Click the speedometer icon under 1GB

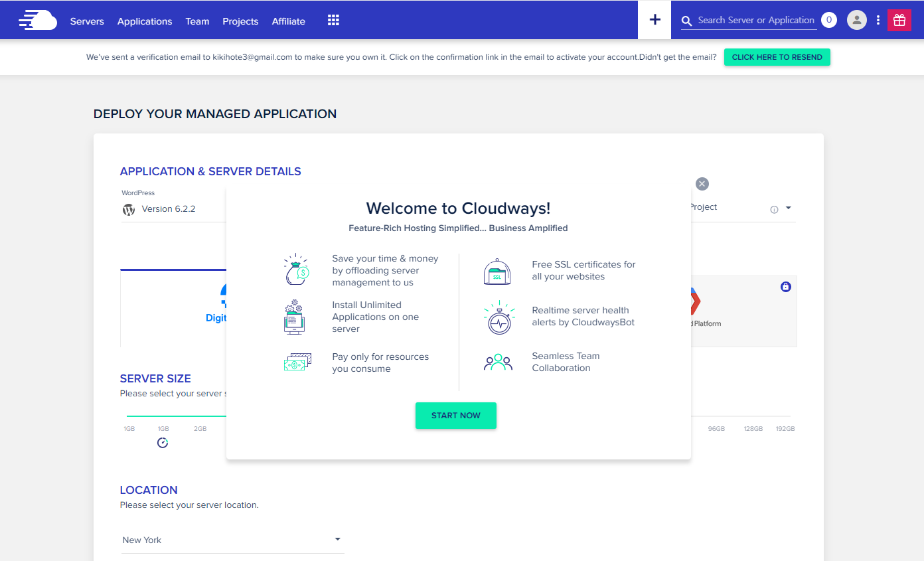pos(163,442)
